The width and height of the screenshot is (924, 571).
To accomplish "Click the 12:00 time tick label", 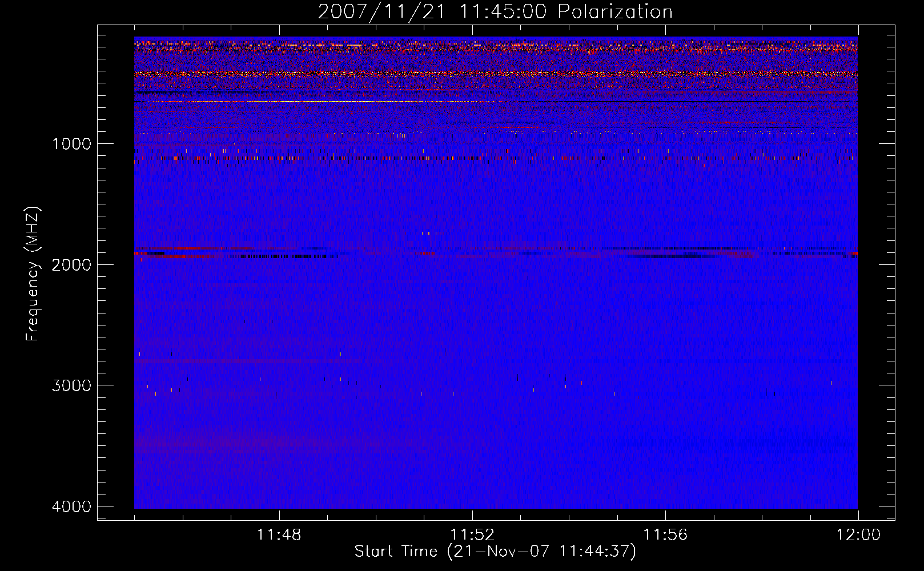I will tap(858, 535).
